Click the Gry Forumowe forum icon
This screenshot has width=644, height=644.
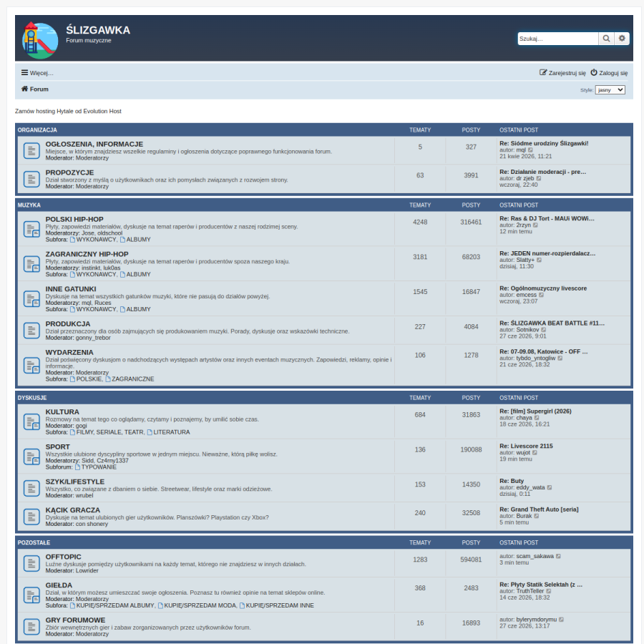pyautogui.click(x=31, y=627)
